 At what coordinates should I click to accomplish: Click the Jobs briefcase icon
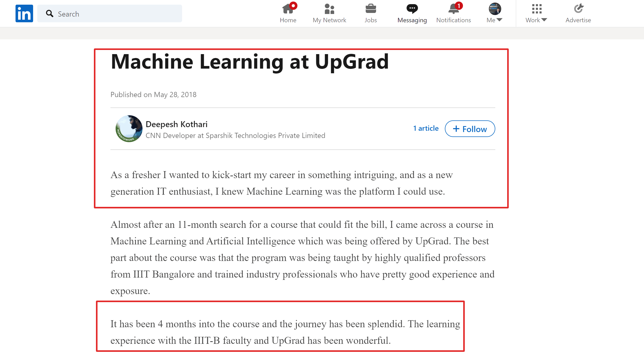coord(371,9)
